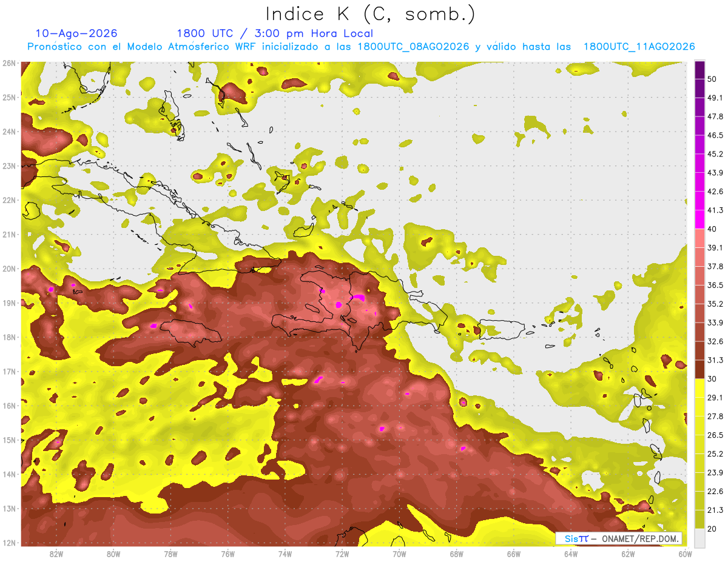Click latitude label "23N"
728x562 pixels.
pyautogui.click(x=8, y=166)
